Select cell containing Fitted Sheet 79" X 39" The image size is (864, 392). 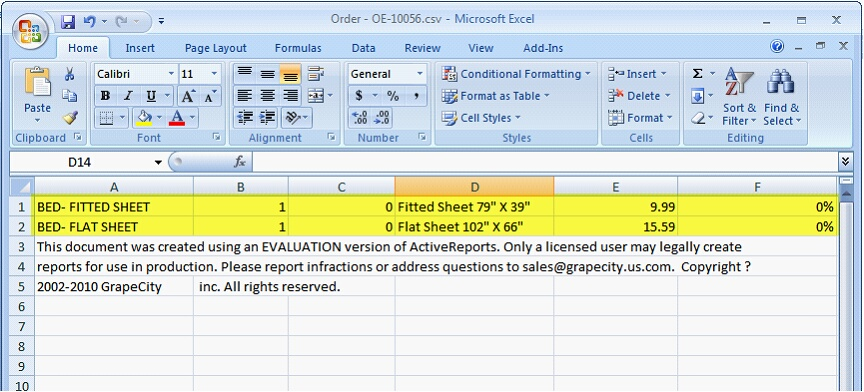coord(474,207)
